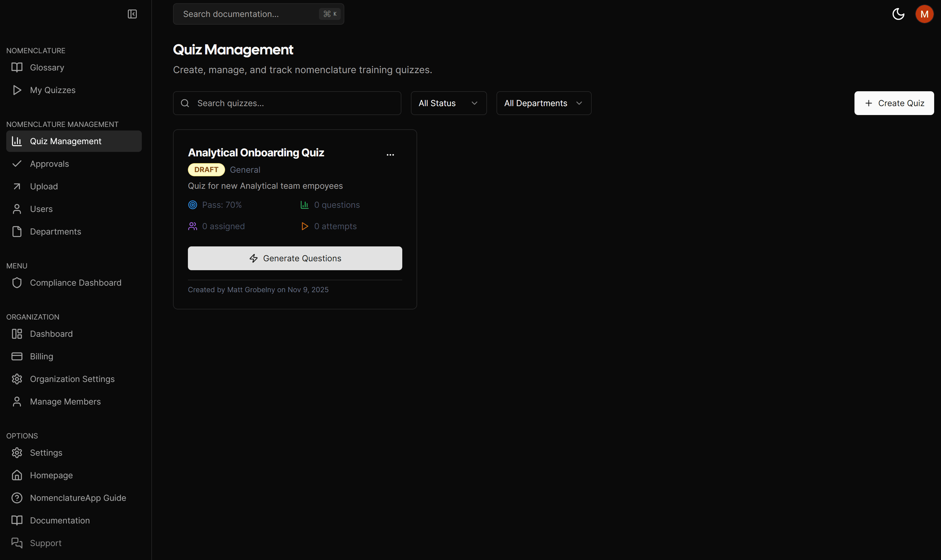Collapse the sidebar panel icon

(132, 14)
